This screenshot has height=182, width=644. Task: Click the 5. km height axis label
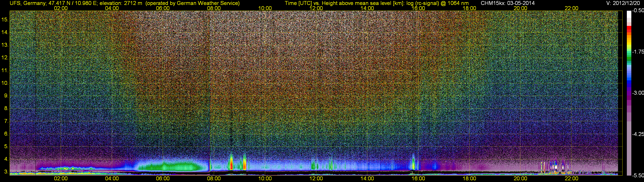[x=6, y=146]
